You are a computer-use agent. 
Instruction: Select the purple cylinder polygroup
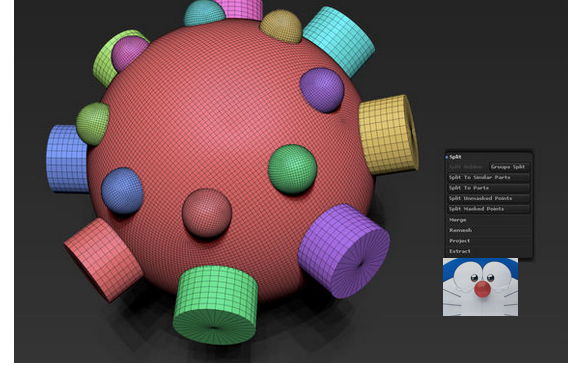click(344, 251)
